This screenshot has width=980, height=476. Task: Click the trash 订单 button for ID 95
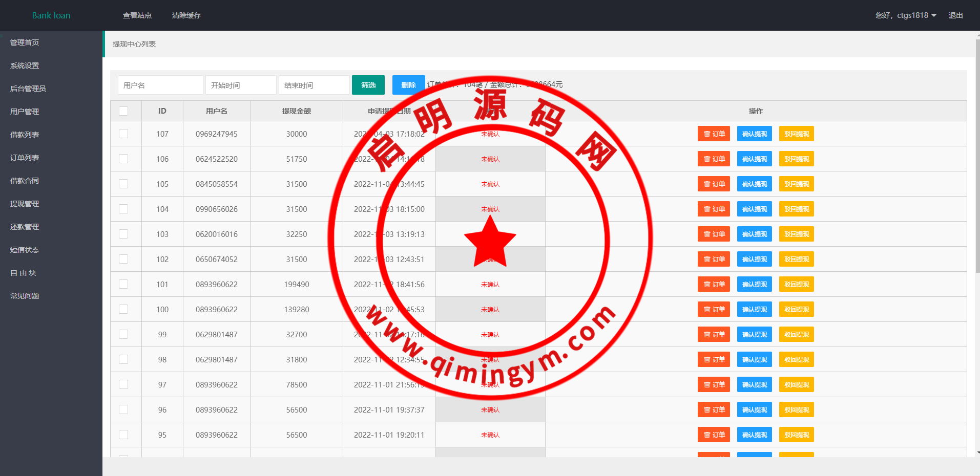point(714,435)
